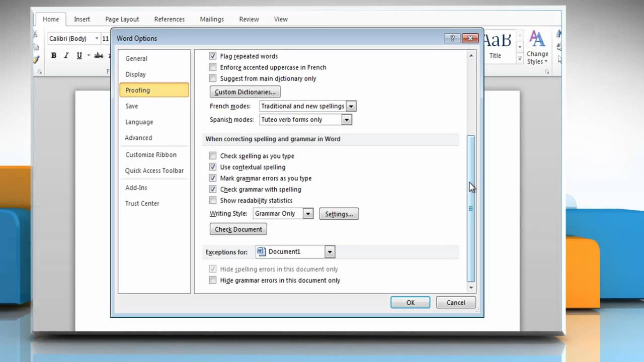Screen dimensions: 644x362
Task: Enable Suggest from main dictionary only
Action: pyautogui.click(x=213, y=78)
